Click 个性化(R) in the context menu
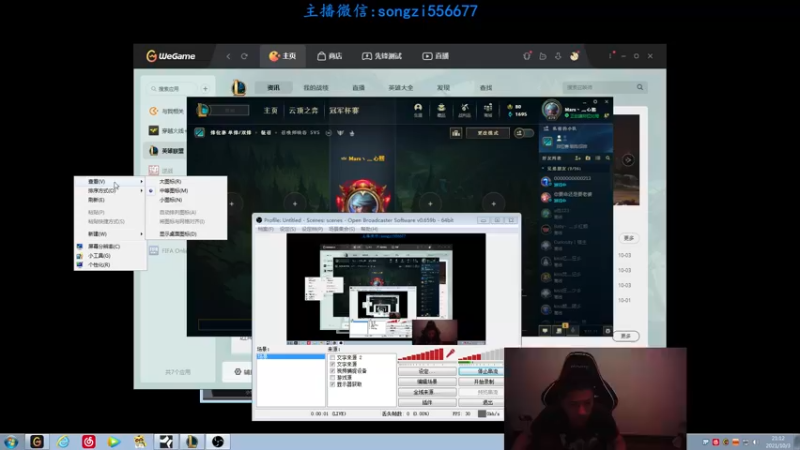800x450 pixels. click(x=99, y=265)
